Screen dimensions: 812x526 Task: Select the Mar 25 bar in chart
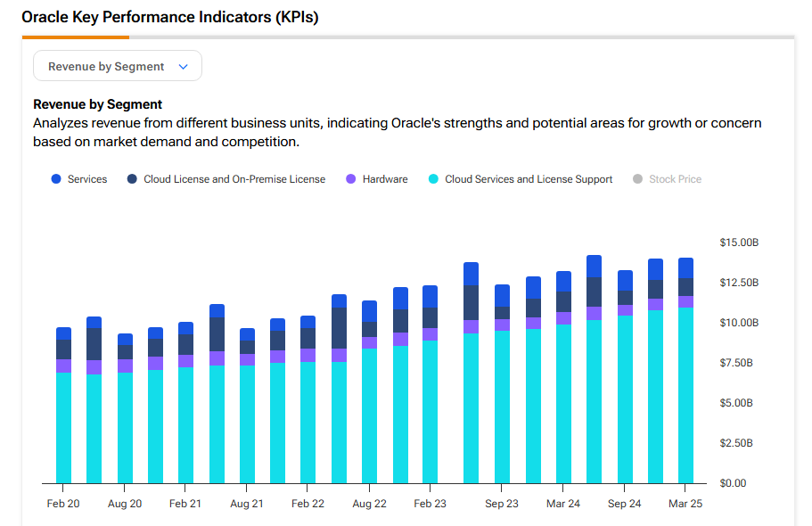click(685, 371)
